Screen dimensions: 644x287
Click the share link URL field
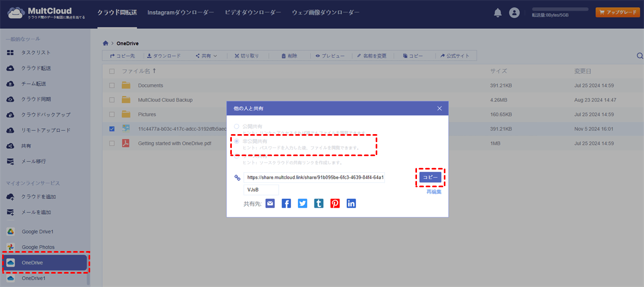tap(314, 177)
